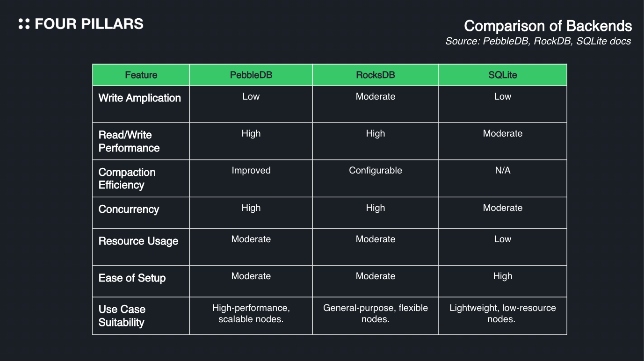644x361 pixels.
Task: Click the RocksDB column header
Action: pos(376,75)
